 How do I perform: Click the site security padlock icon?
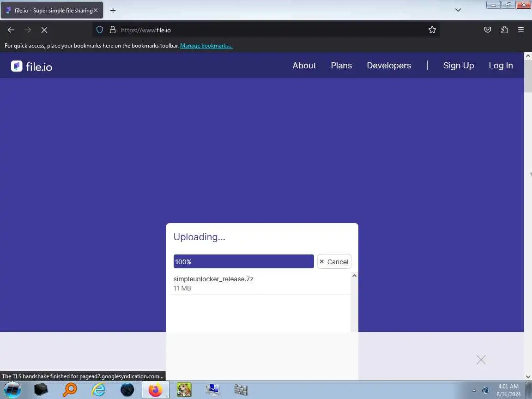tap(113, 30)
